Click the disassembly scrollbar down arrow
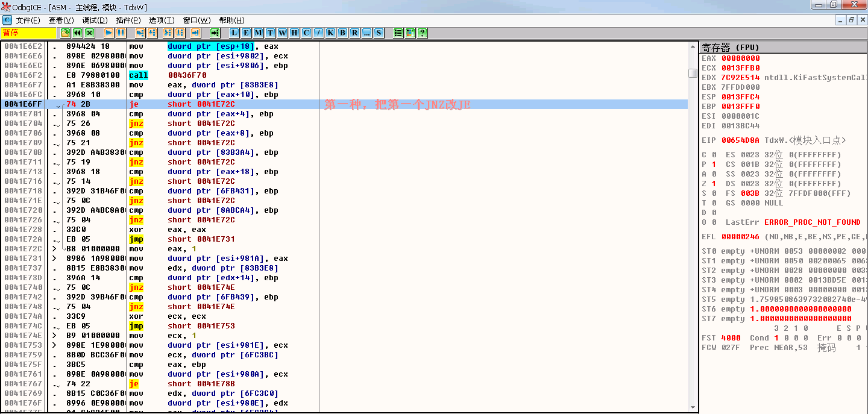 [x=693, y=407]
